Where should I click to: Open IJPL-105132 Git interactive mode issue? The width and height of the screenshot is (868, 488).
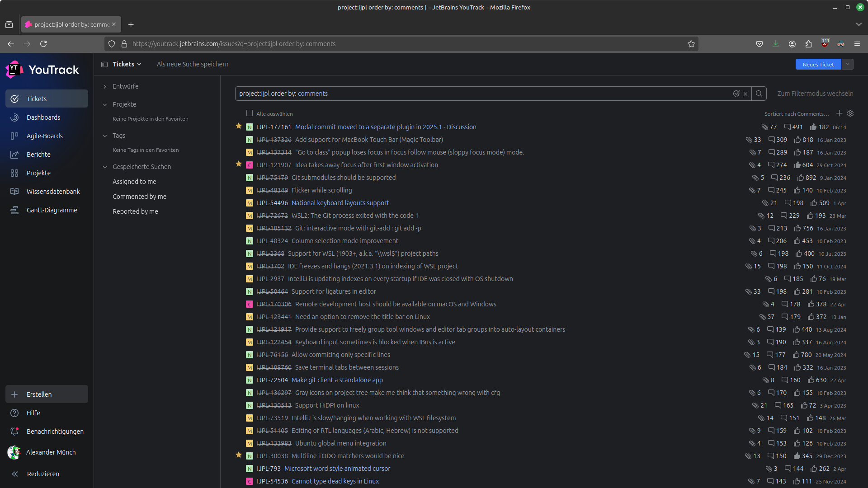click(358, 228)
